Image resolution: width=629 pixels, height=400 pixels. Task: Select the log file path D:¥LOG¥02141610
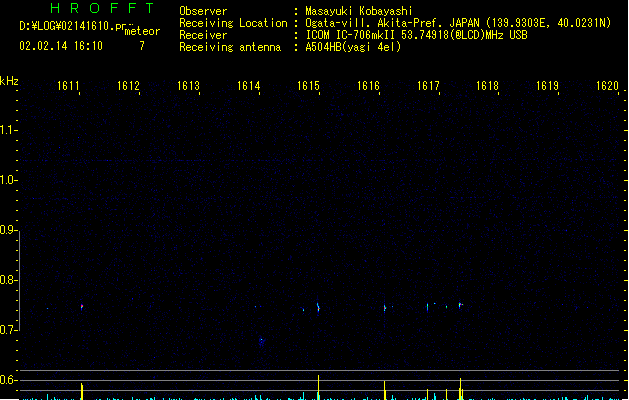[67, 26]
